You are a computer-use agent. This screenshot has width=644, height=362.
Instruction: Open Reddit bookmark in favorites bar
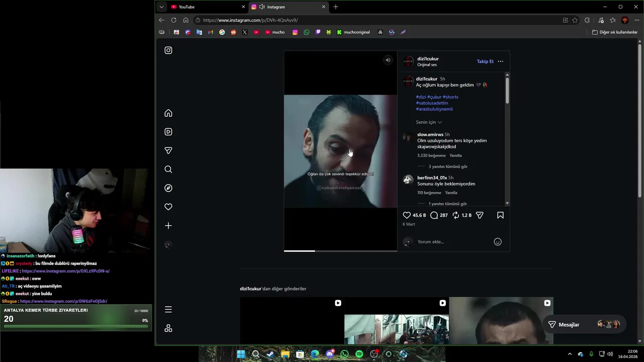[x=233, y=32]
